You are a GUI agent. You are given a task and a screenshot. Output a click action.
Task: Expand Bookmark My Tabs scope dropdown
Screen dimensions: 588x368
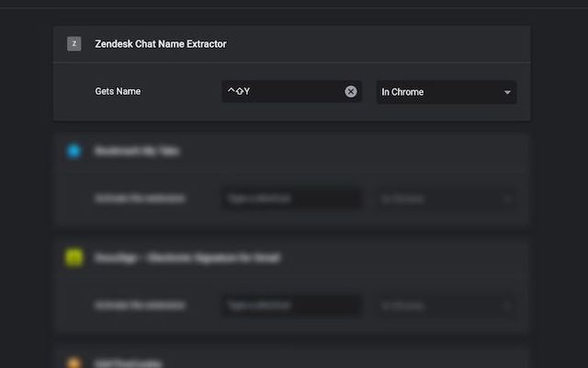446,199
